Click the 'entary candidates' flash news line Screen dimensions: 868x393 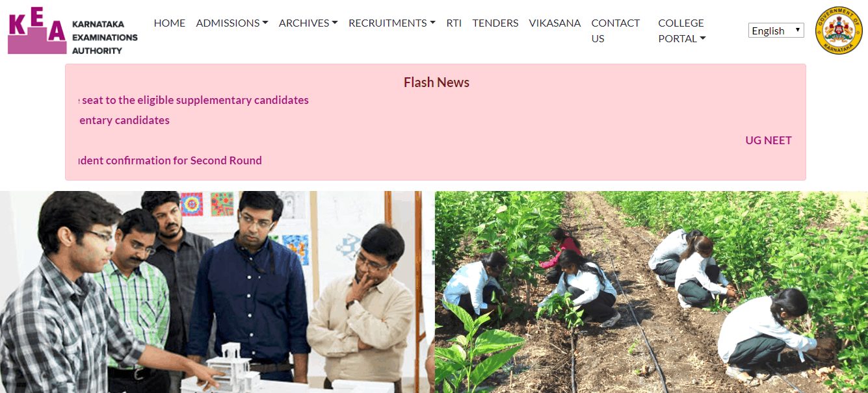(x=124, y=120)
